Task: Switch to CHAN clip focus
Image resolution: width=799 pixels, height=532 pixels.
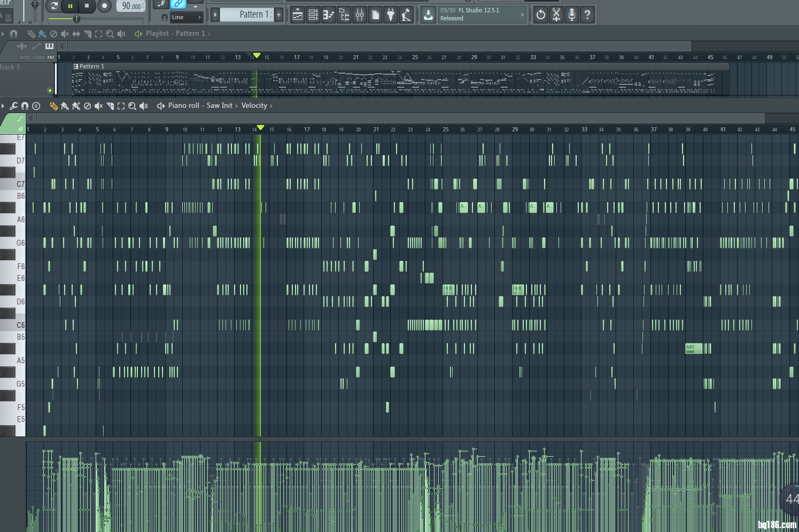Action: coord(38,57)
